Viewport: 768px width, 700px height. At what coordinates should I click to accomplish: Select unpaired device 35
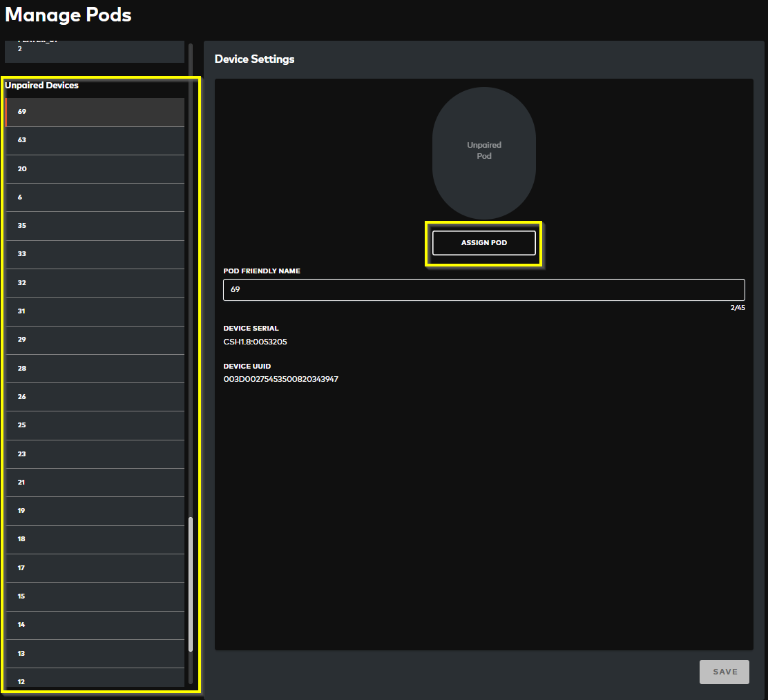coord(95,226)
